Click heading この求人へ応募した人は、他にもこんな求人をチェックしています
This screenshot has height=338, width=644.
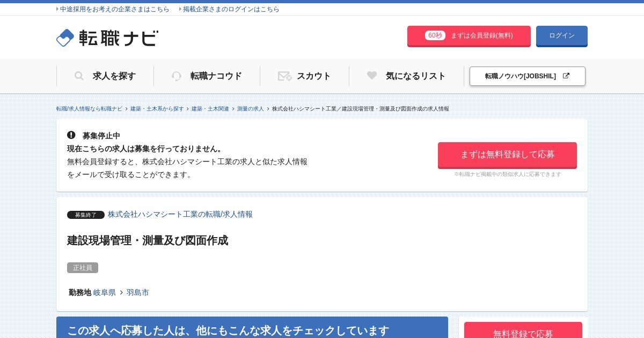coord(228,330)
